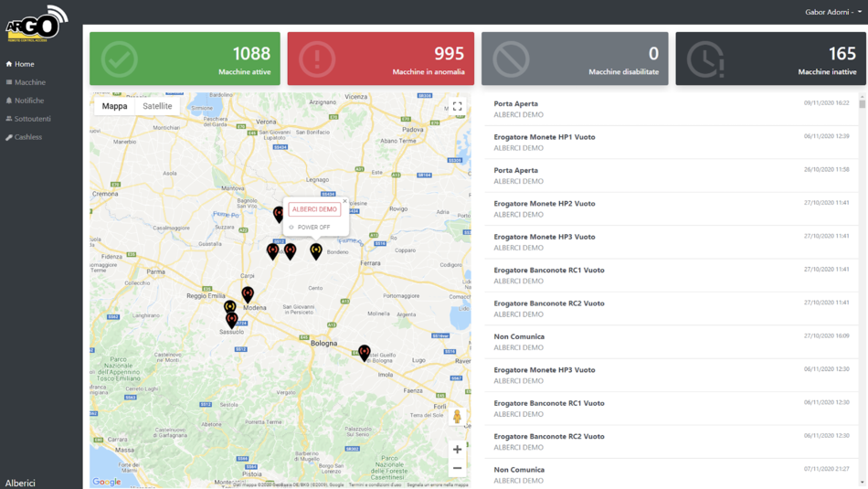This screenshot has height=489, width=868.
Task: Open Erogatore Banconote RC1 Vuoto 06/11/2020 notification
Action: tap(672, 409)
